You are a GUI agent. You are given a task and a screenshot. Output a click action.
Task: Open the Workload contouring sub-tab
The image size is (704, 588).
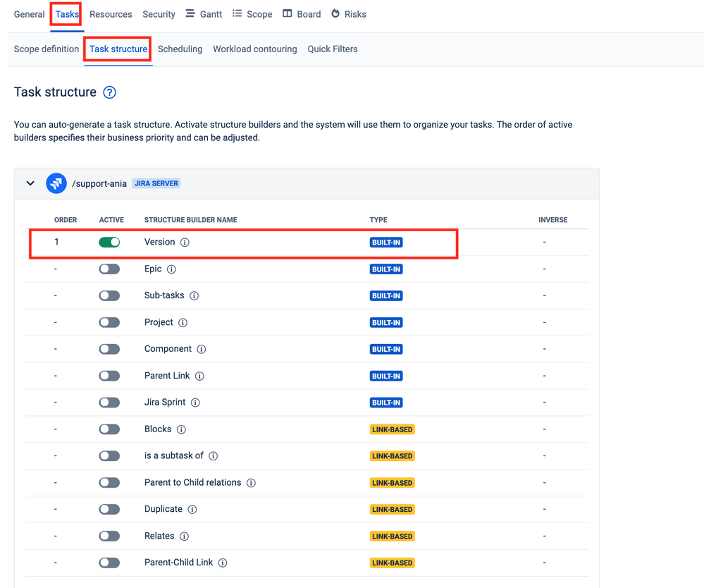[x=255, y=49]
